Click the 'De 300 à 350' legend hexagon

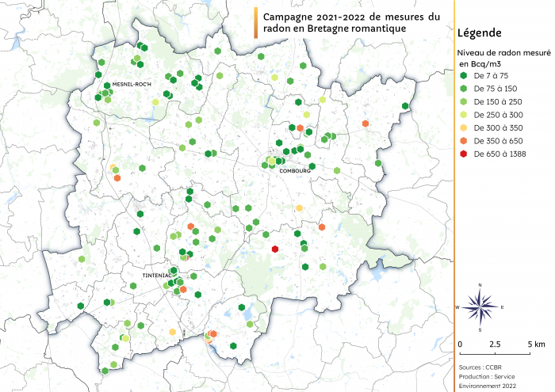[x=463, y=127]
